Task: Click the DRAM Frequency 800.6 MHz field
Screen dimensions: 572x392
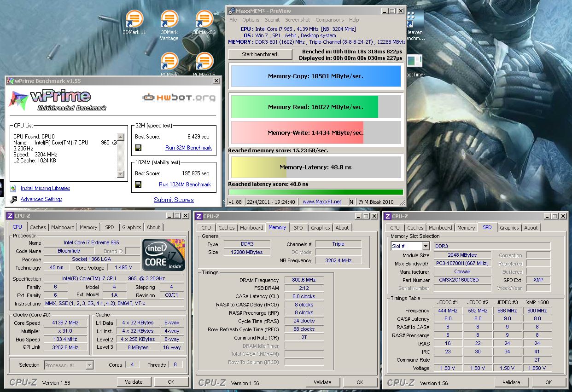Action: tap(304, 280)
